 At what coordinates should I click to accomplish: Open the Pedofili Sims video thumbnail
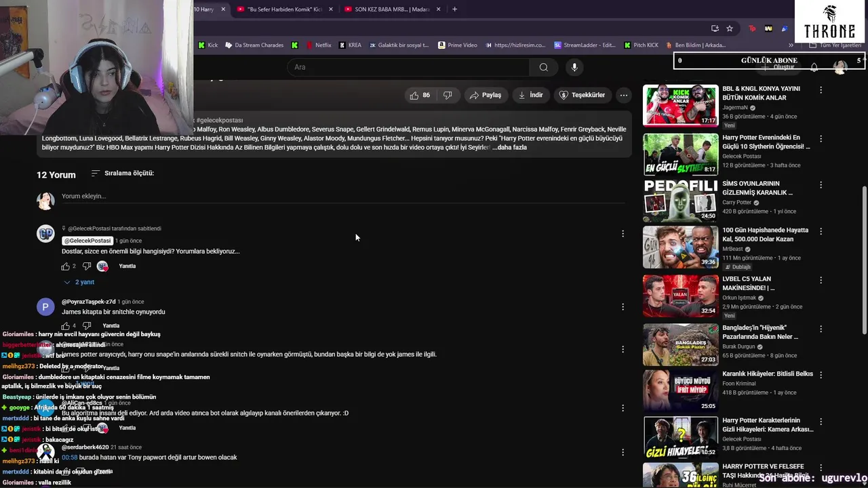[x=680, y=201]
